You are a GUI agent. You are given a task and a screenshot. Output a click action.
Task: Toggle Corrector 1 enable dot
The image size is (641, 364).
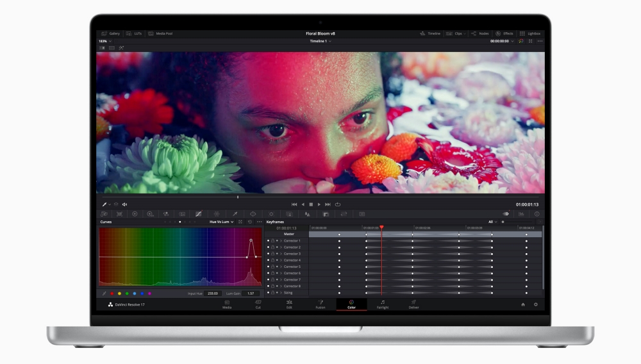coord(268,240)
